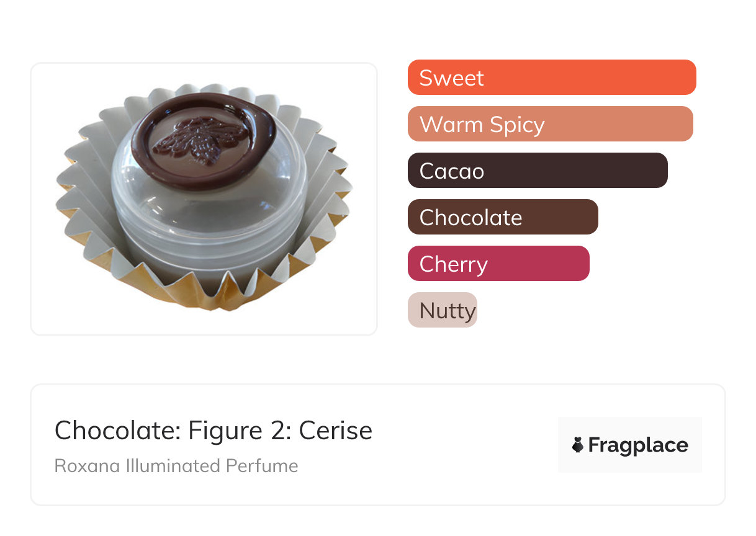The width and height of the screenshot is (756, 536).
Task: Click the 'Roxana' brand name word
Action: [78, 466]
